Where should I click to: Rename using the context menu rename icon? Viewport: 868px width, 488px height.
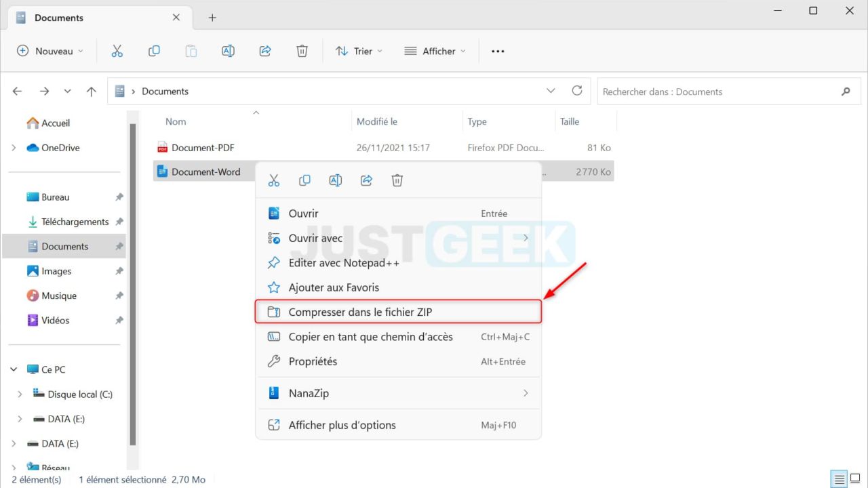point(335,180)
